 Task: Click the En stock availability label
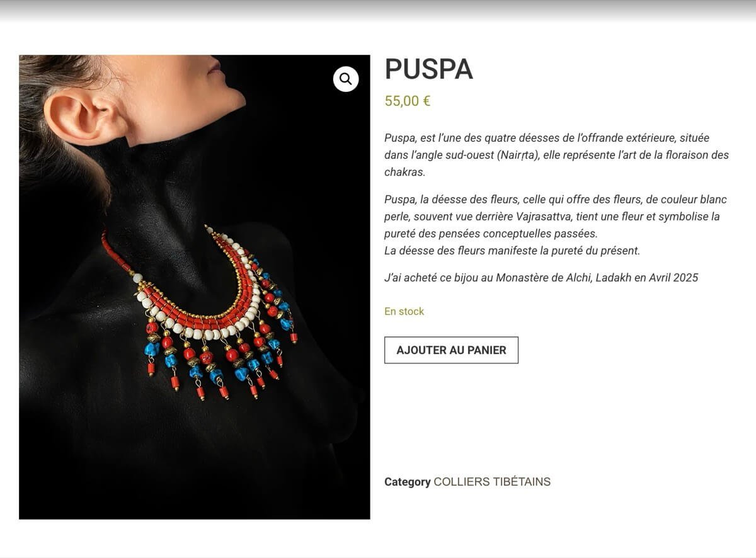point(404,311)
